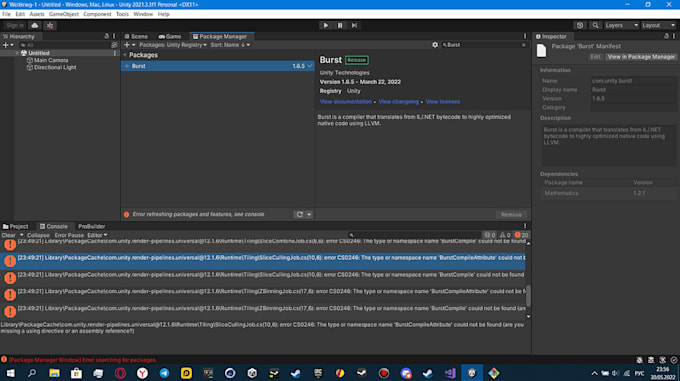Toggle Error Pause in Console
This screenshot has width=680, height=381.
click(69, 235)
